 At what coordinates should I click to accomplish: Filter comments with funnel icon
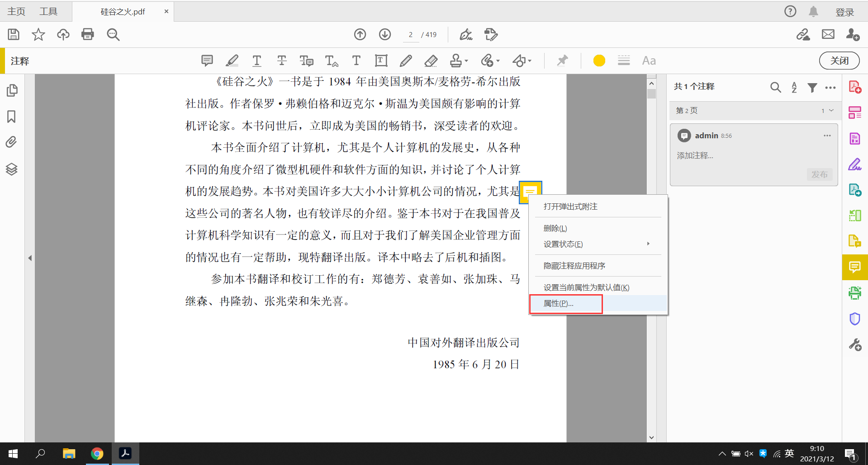[812, 87]
